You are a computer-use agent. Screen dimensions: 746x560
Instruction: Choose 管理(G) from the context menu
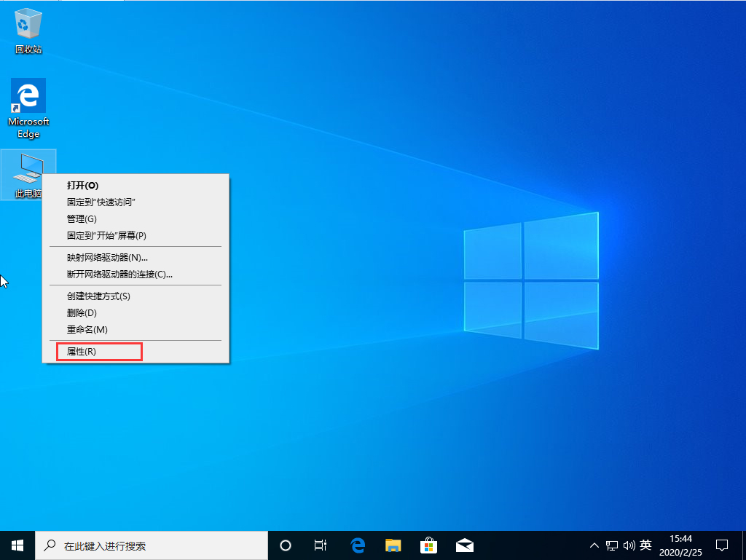click(x=82, y=218)
